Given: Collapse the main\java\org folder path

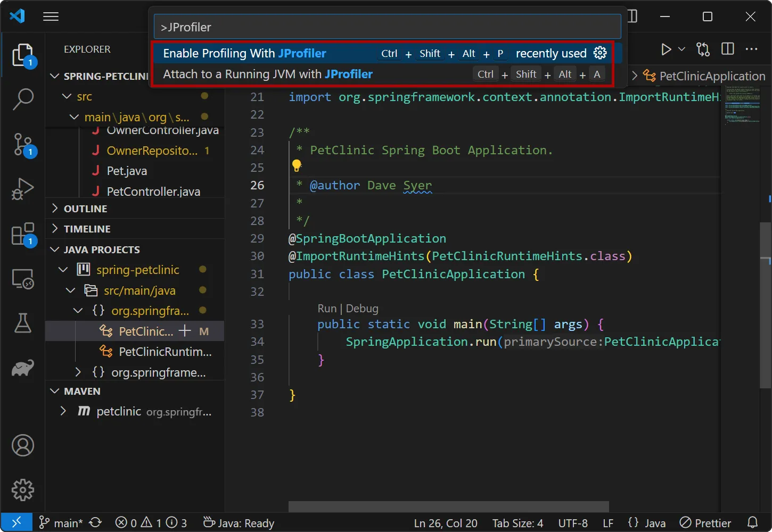Looking at the screenshot, I should 75,117.
